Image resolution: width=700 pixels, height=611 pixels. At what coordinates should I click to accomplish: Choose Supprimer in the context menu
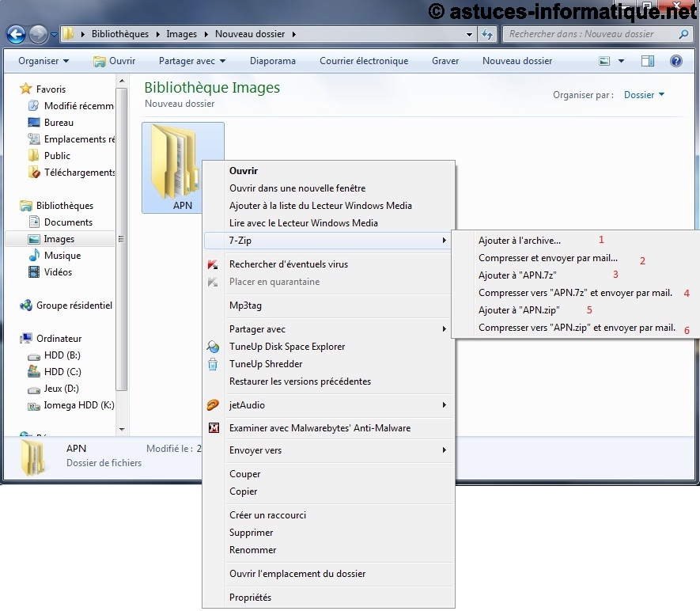pyautogui.click(x=329, y=533)
